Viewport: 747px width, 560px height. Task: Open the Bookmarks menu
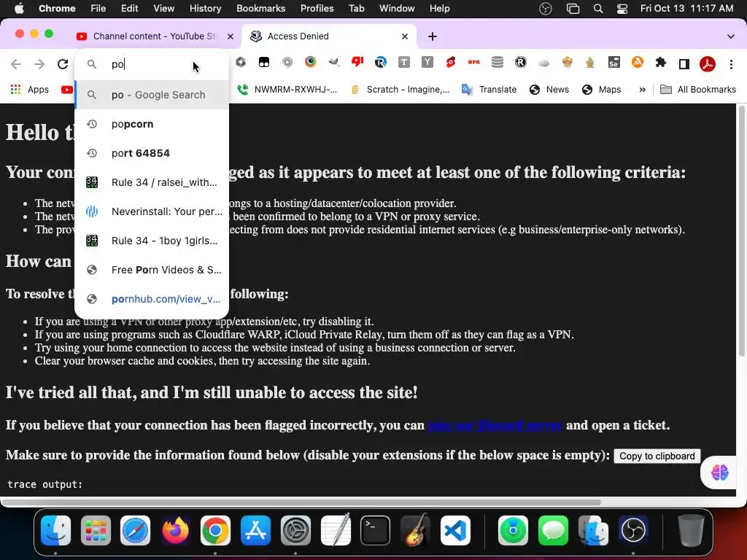click(260, 9)
